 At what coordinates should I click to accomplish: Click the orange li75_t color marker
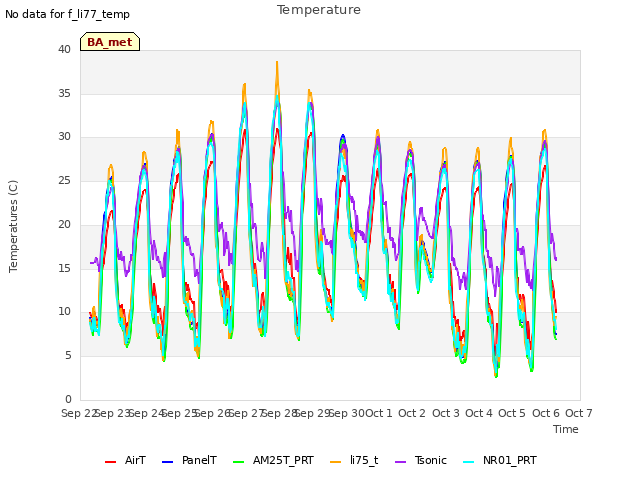pos(336,462)
